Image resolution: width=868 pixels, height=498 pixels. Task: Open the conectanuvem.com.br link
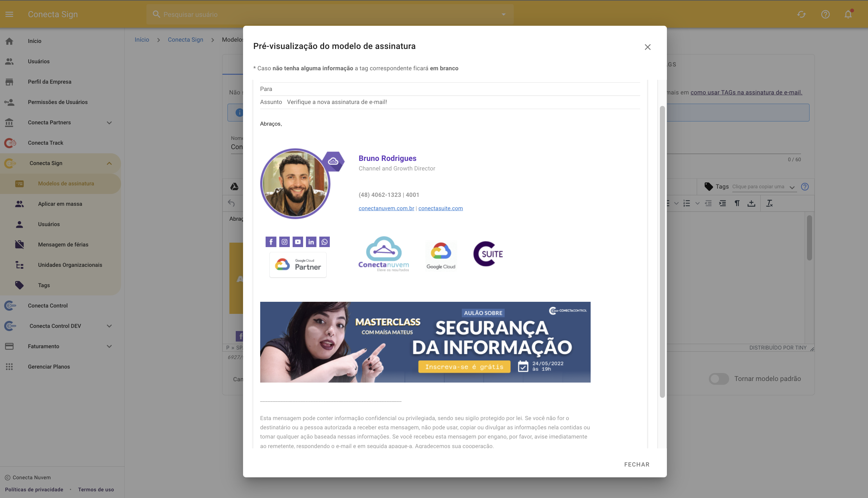point(386,208)
